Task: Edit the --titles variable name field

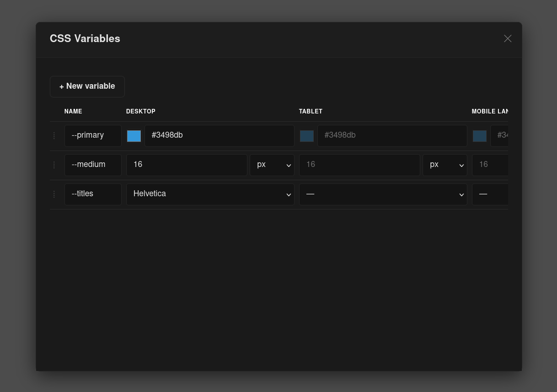Action: click(x=93, y=194)
